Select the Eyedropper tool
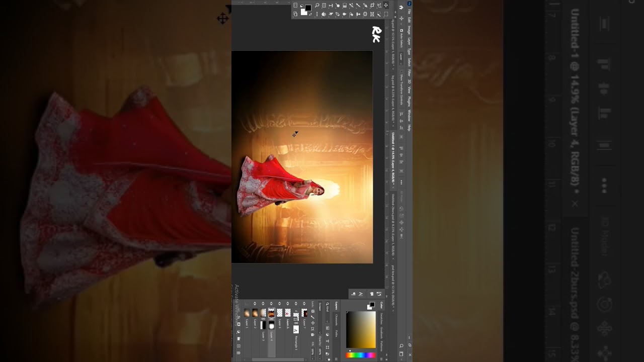 pos(365,5)
